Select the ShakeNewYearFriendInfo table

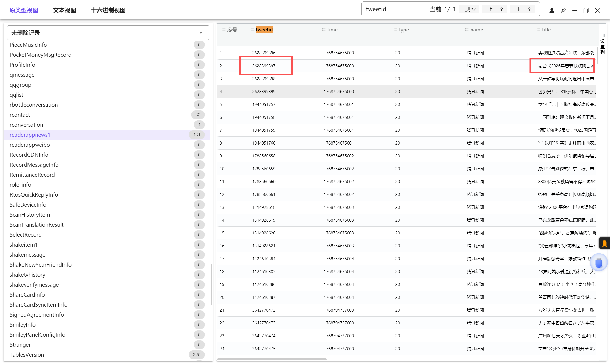coord(107,265)
